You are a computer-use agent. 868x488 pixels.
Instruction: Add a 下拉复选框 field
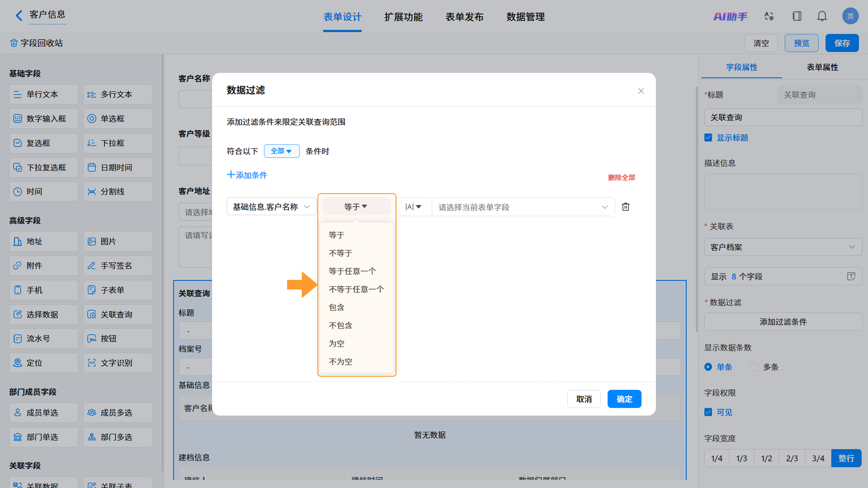tap(43, 168)
